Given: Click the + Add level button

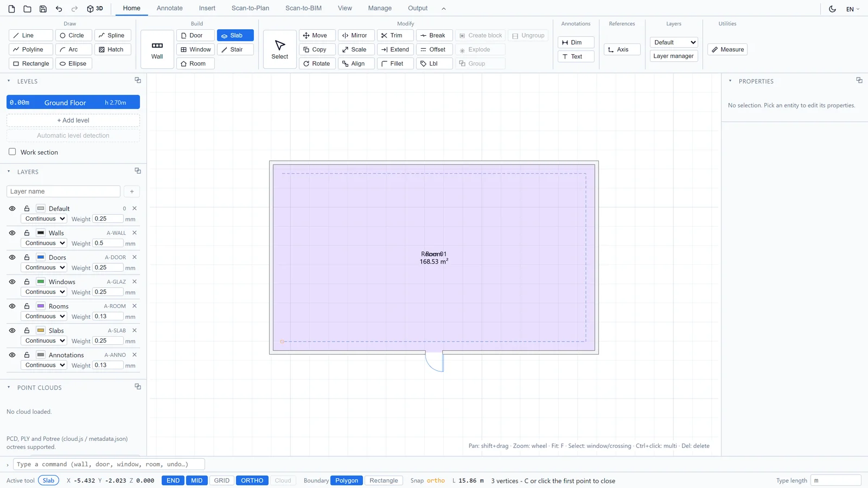Looking at the screenshot, I should coord(73,120).
